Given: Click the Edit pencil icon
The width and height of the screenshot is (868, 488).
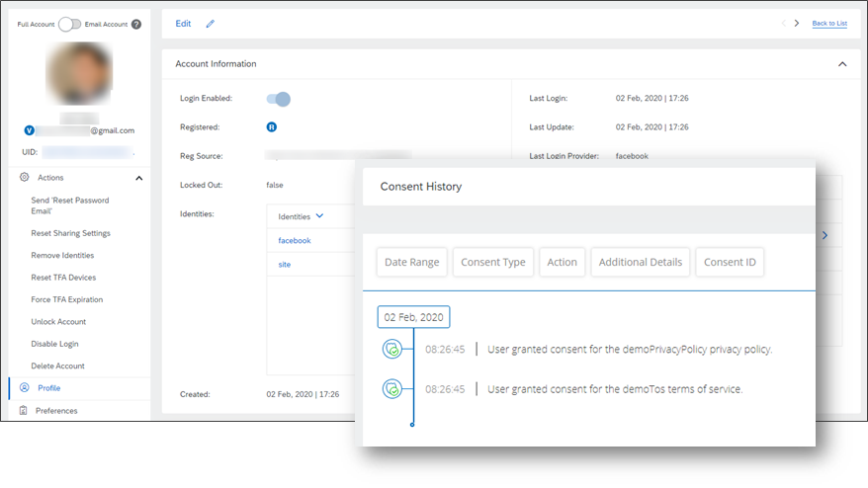Looking at the screenshot, I should pyautogui.click(x=211, y=24).
